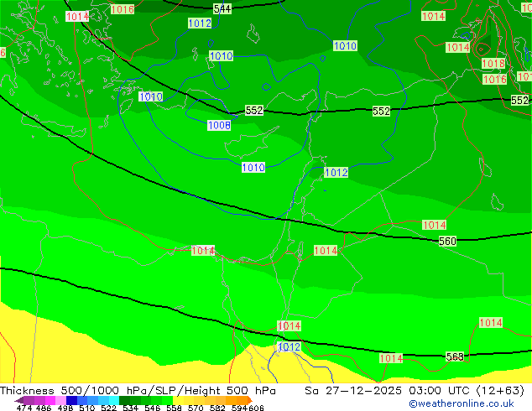Pick the dark blue legend swatch above 498
Image resolution: width=532 pixels, height=411 pixels.
[71, 400]
